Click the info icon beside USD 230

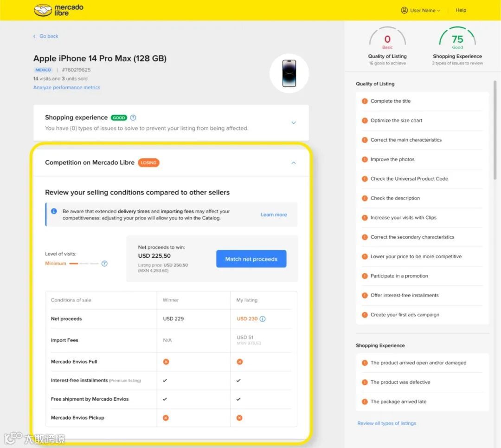[x=263, y=319]
